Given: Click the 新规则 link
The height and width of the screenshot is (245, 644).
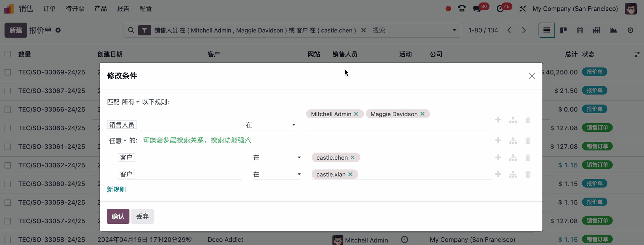Looking at the screenshot, I should coord(116,189).
